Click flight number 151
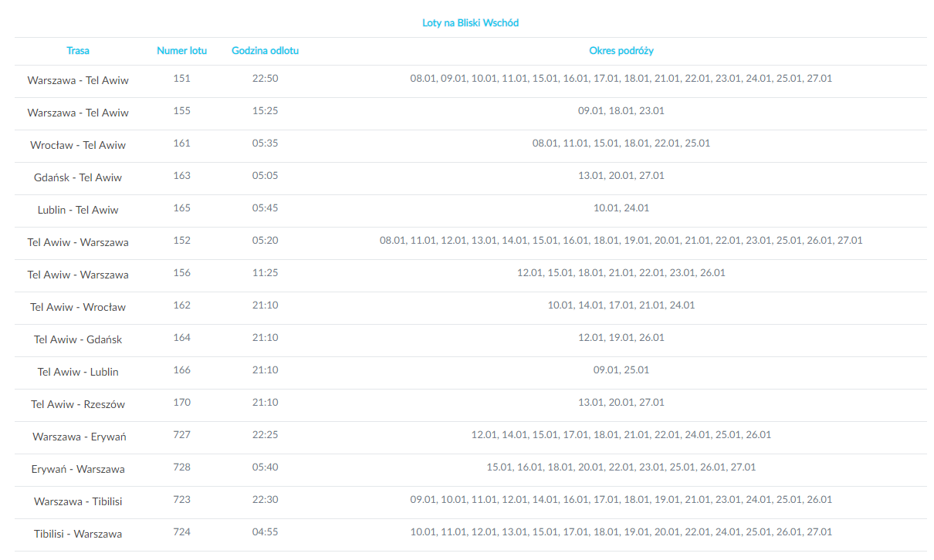This screenshot has width=934, height=560. (181, 79)
